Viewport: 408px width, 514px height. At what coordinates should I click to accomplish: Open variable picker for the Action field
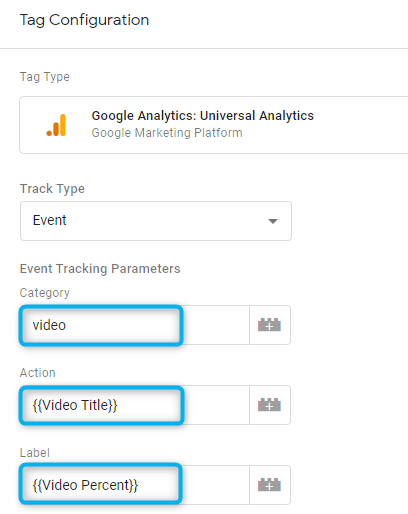pyautogui.click(x=270, y=405)
